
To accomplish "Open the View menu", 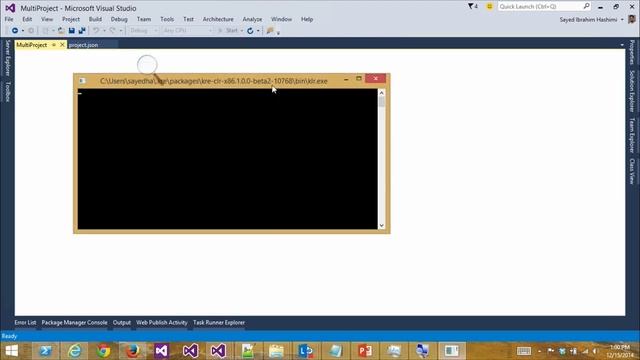I will point(47,19).
